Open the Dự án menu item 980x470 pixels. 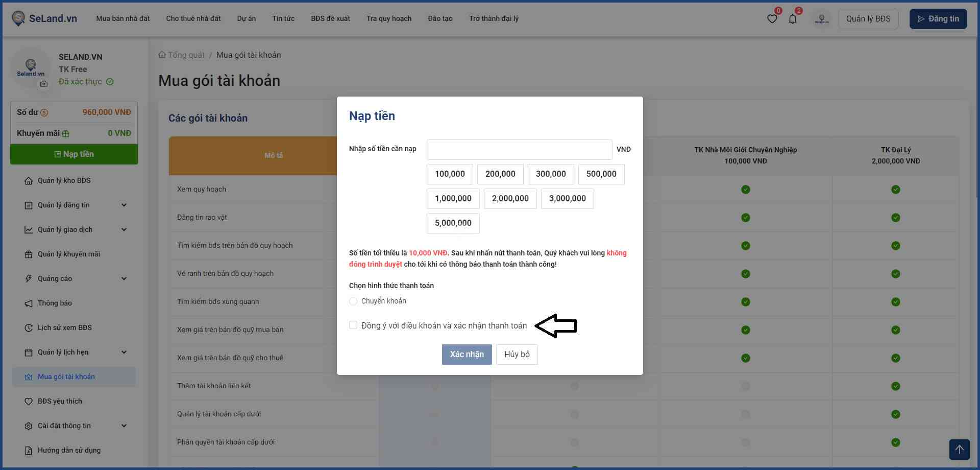(246, 18)
